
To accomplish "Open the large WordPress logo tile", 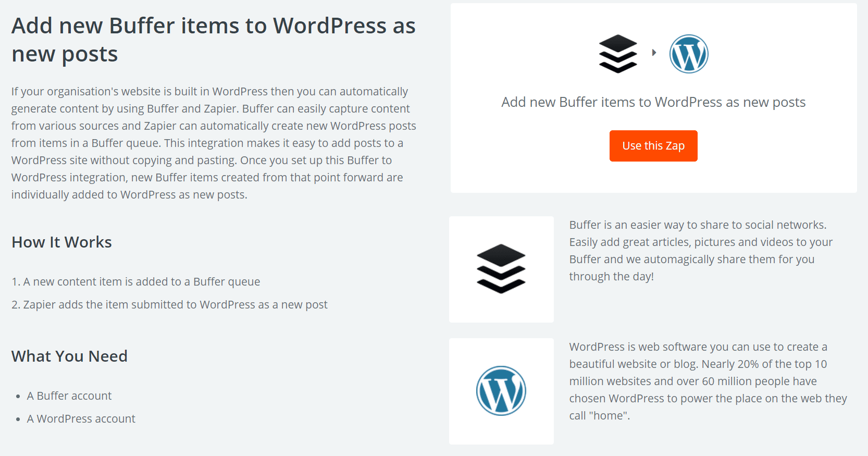I will point(501,391).
